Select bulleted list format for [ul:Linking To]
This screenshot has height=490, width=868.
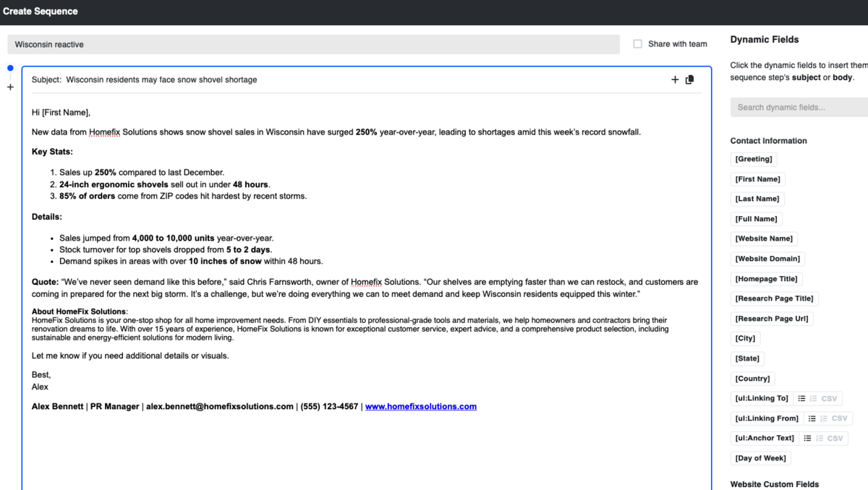tap(801, 398)
